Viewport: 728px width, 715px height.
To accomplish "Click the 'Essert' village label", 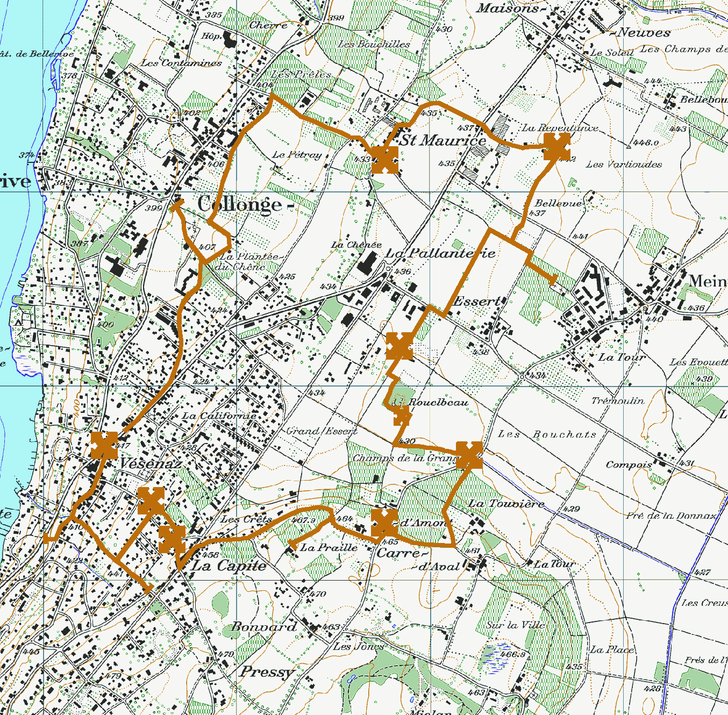I will 478,301.
